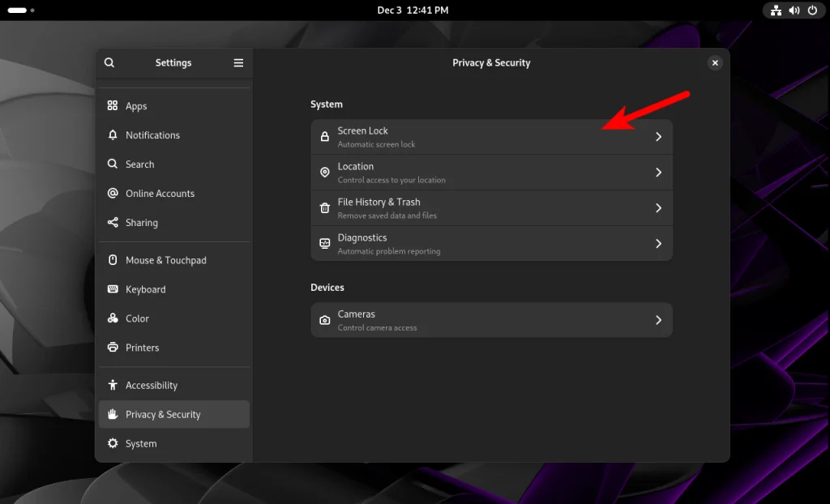This screenshot has height=504, width=830.
Task: Select Mouse & Touchpad in sidebar
Action: pos(174,260)
